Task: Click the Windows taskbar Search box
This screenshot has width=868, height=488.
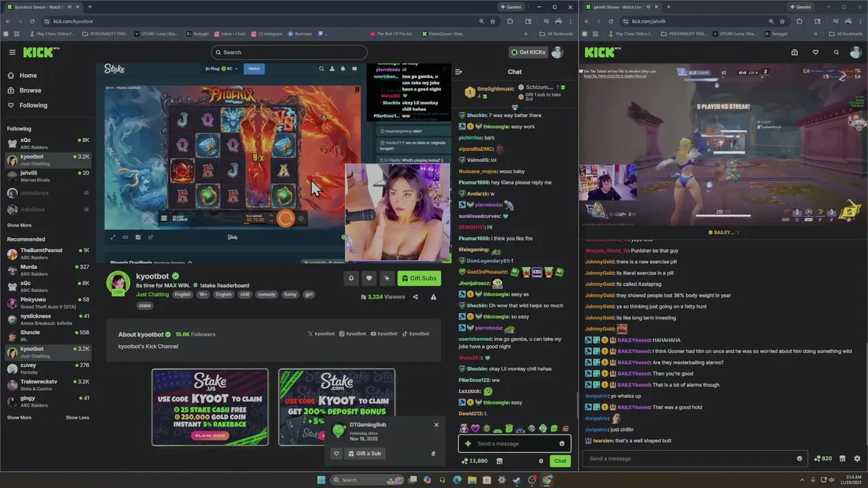Action: point(366,480)
